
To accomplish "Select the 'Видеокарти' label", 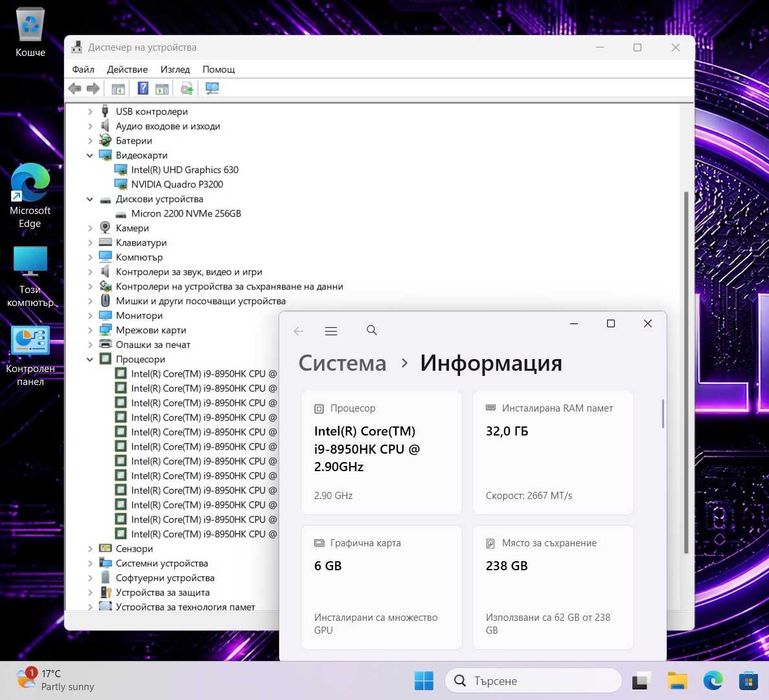I will 142,156.
